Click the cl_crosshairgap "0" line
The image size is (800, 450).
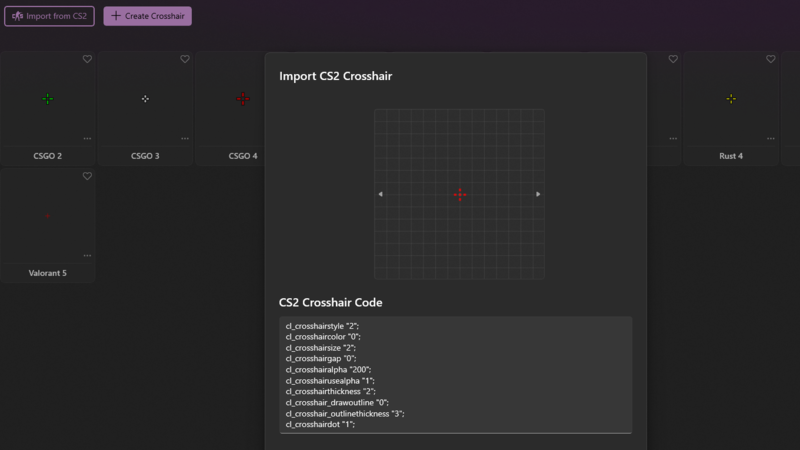(x=321, y=359)
